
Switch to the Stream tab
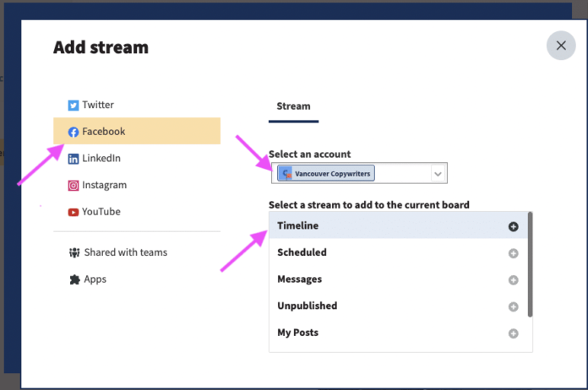293,106
